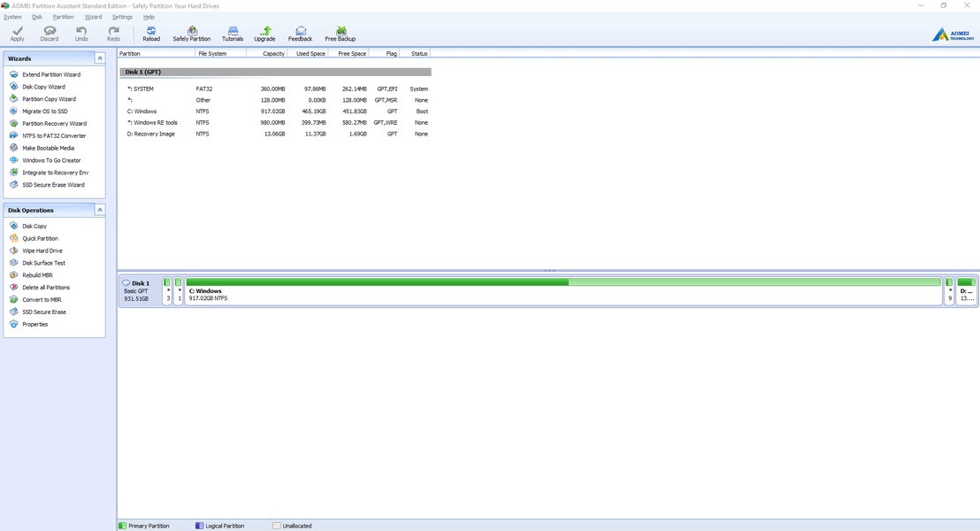Sort by the Used Space column header
Image resolution: width=980 pixels, height=531 pixels.
308,54
